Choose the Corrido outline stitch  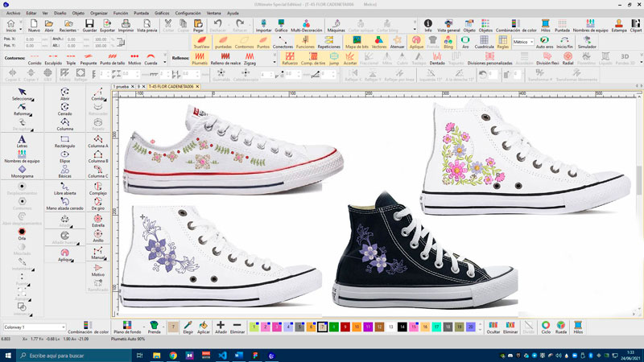[35, 59]
